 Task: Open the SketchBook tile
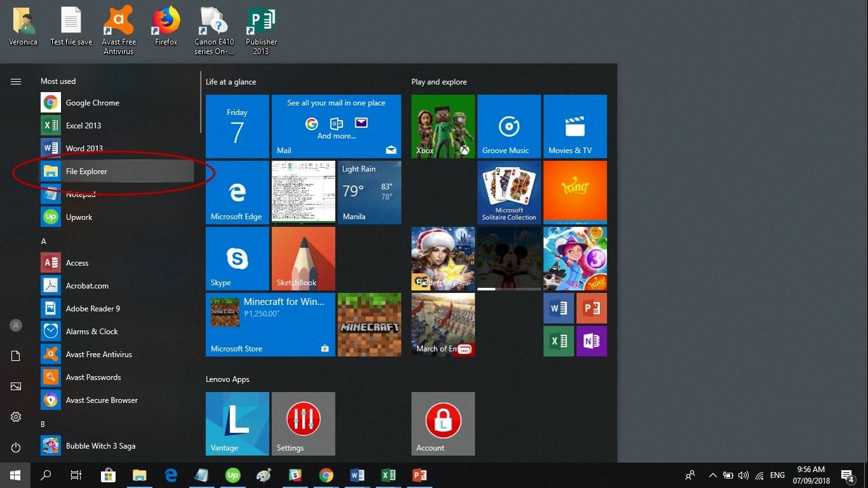(x=303, y=259)
